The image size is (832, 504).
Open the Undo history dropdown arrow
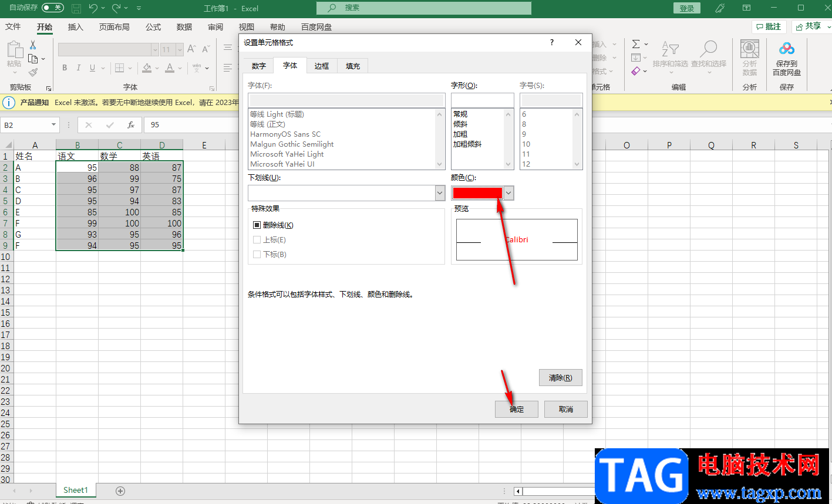click(103, 8)
